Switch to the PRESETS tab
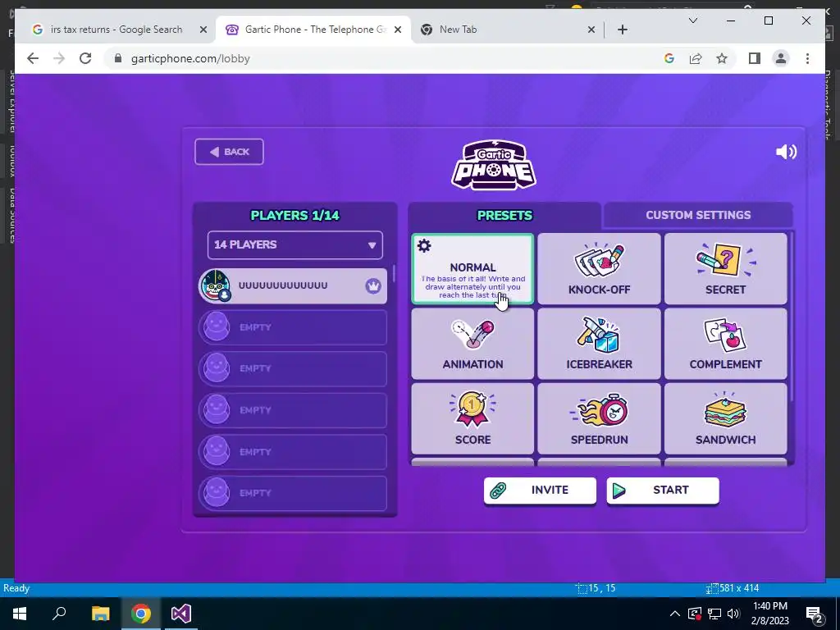 (504, 216)
